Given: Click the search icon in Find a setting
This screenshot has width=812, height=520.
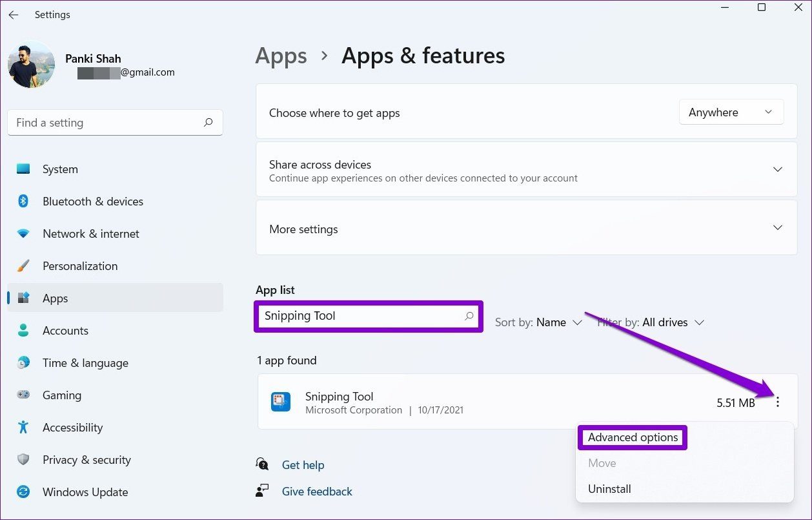Looking at the screenshot, I should (x=208, y=122).
